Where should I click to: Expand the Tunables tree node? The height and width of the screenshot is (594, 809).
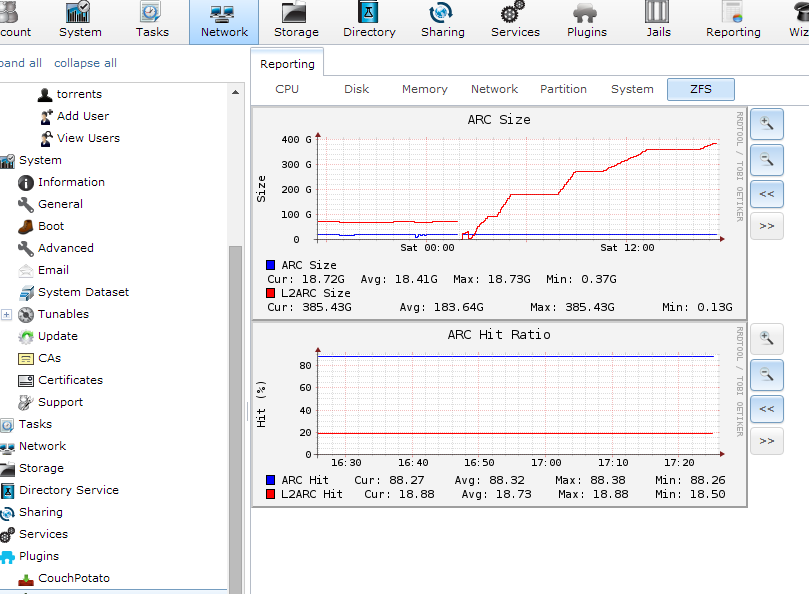(x=7, y=314)
